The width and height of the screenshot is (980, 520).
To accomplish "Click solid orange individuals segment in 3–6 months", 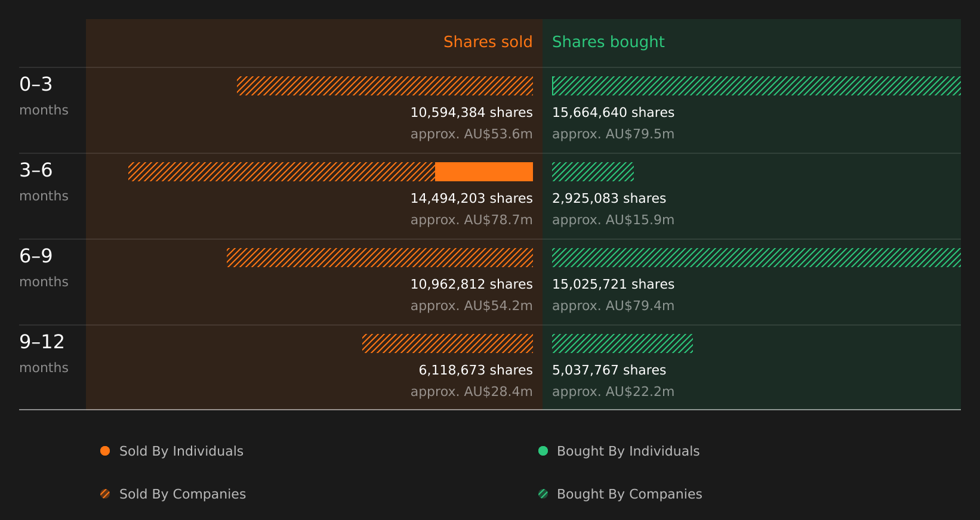I will click(484, 172).
